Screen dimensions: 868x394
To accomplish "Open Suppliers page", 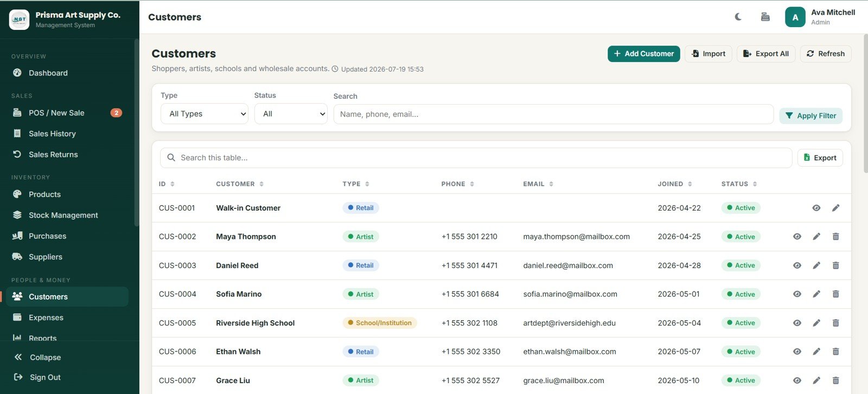I will tap(67, 257).
